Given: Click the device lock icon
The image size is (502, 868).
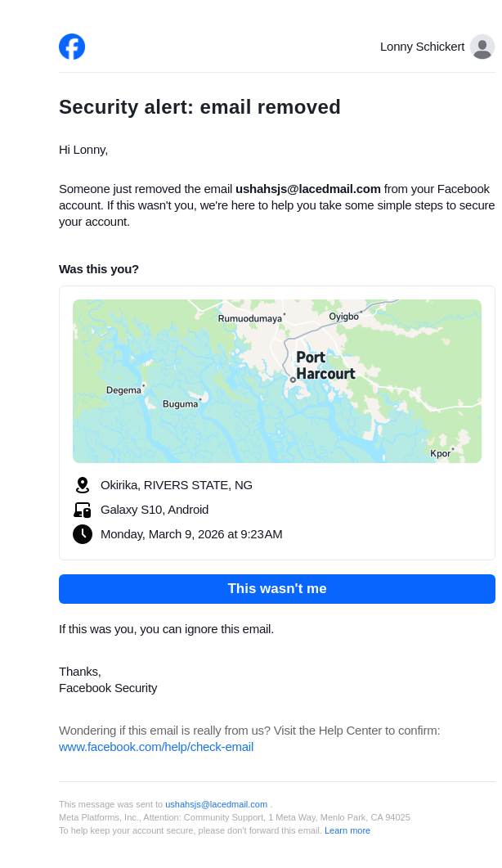Looking at the screenshot, I should (82, 510).
